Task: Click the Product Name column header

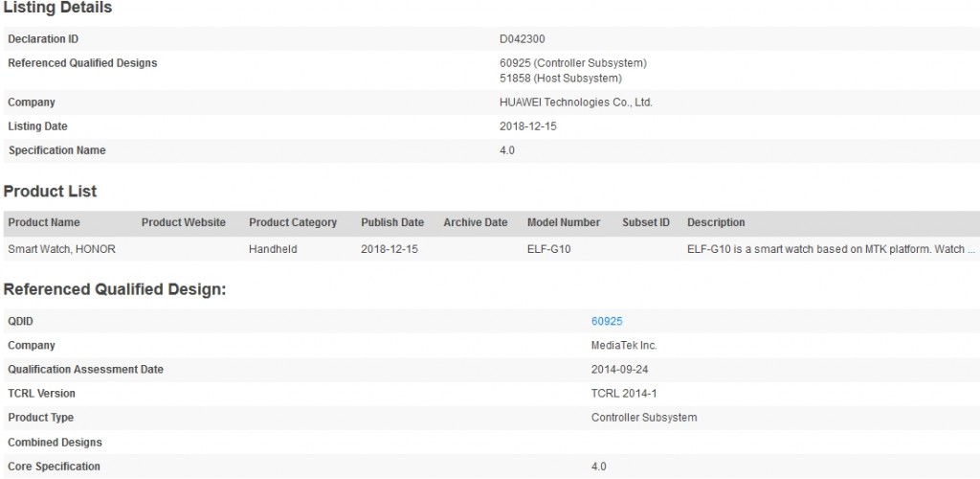Action: (44, 222)
